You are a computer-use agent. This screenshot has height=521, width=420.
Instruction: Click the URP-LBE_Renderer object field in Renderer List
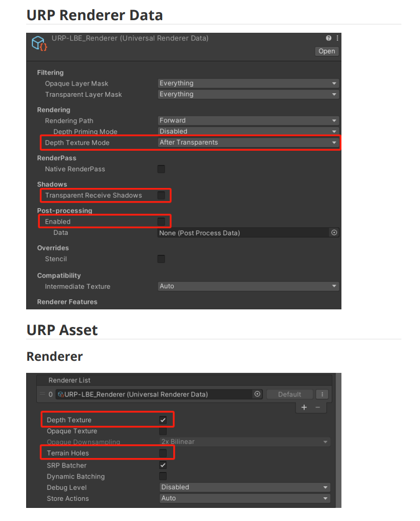pos(159,395)
